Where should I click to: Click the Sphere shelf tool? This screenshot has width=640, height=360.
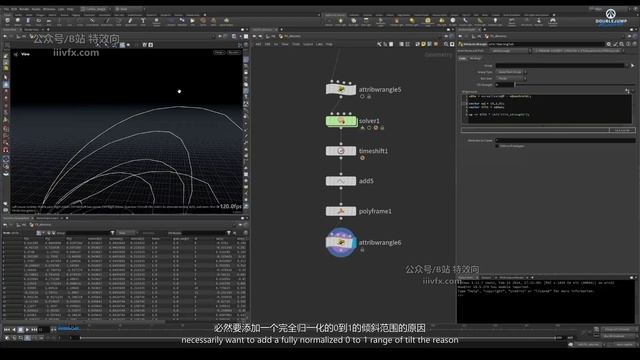coord(18,21)
